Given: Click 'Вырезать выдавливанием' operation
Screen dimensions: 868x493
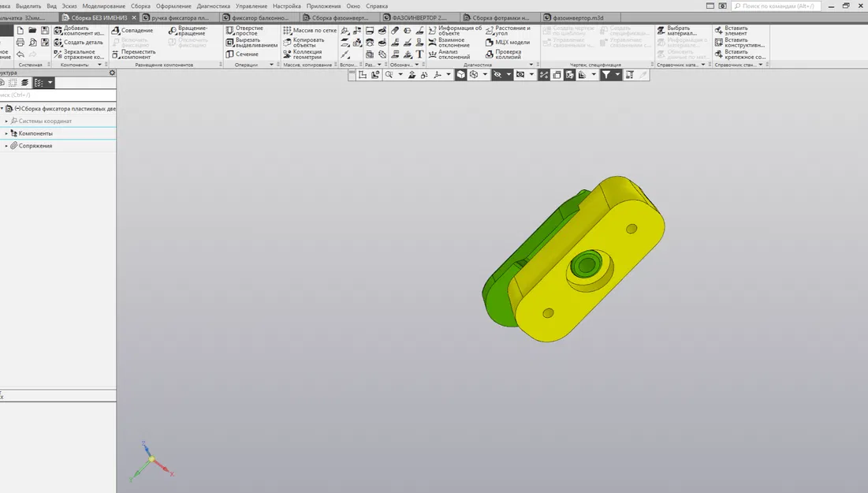Looking at the screenshot, I should pyautogui.click(x=251, y=43).
